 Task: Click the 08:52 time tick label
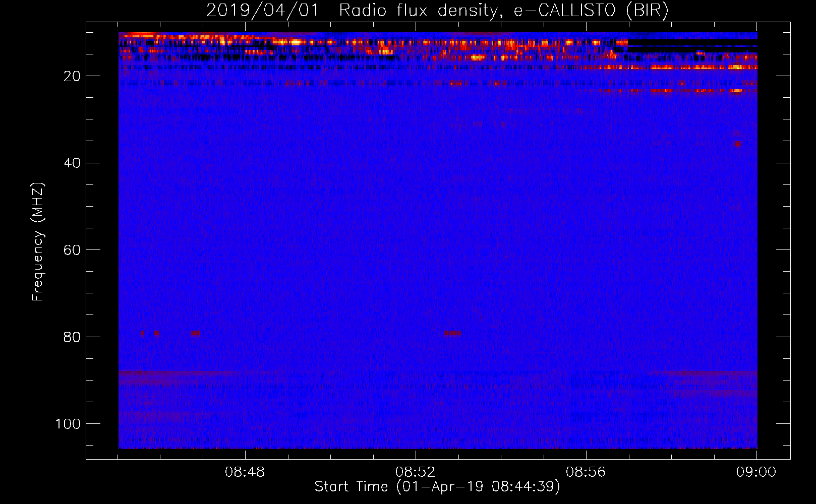tap(416, 472)
